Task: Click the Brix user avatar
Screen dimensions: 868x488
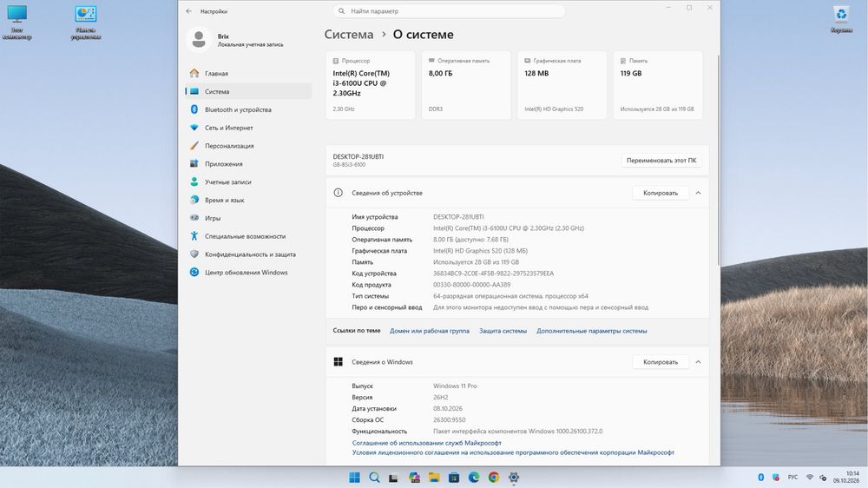Action: pos(199,40)
